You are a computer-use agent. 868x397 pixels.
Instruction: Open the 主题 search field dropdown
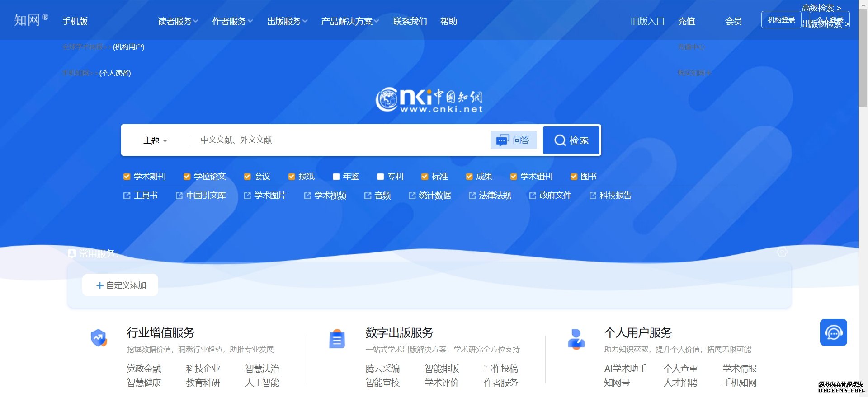[156, 140]
